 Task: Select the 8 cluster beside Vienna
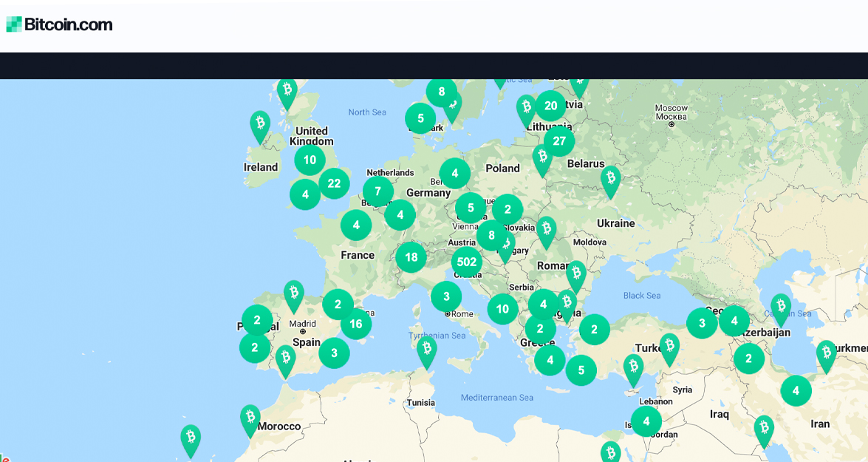[491, 235]
